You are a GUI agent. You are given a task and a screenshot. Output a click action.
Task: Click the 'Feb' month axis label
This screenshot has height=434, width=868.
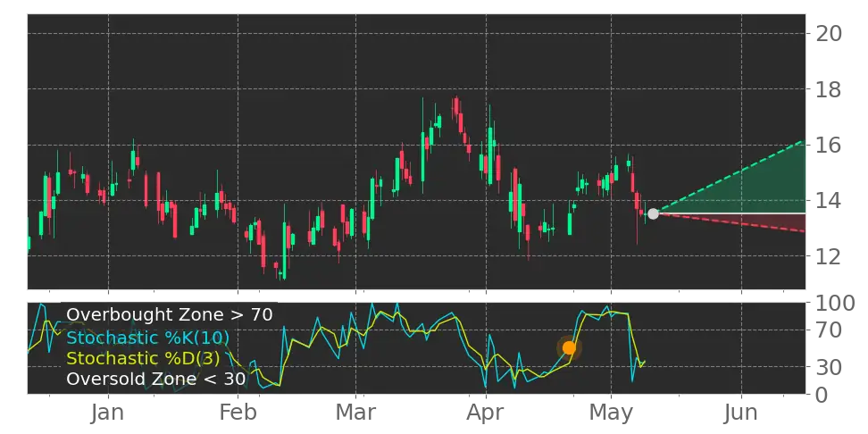click(x=238, y=413)
